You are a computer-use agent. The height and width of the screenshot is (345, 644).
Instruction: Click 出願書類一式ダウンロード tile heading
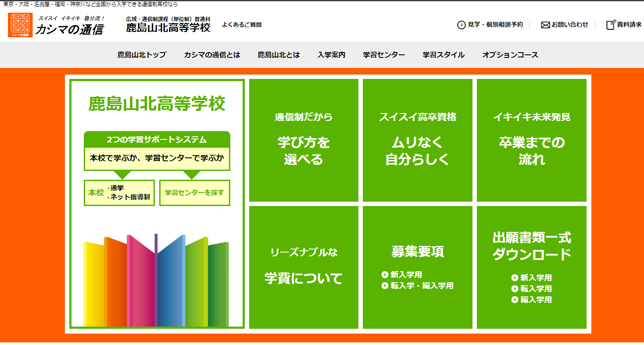(532, 246)
